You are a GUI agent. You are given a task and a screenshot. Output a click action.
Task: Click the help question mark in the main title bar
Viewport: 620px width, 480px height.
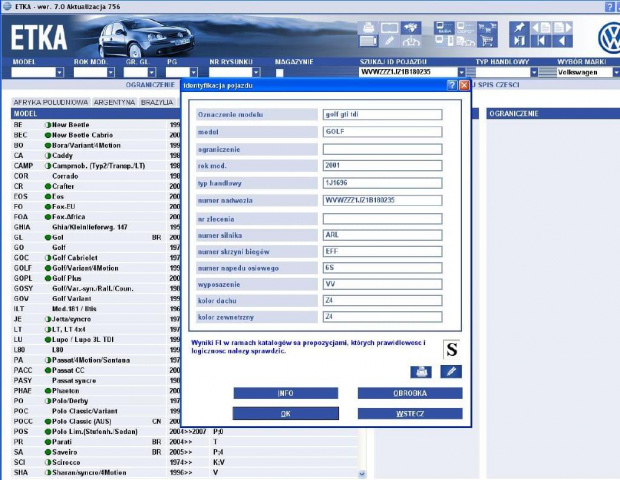tap(610, 7)
